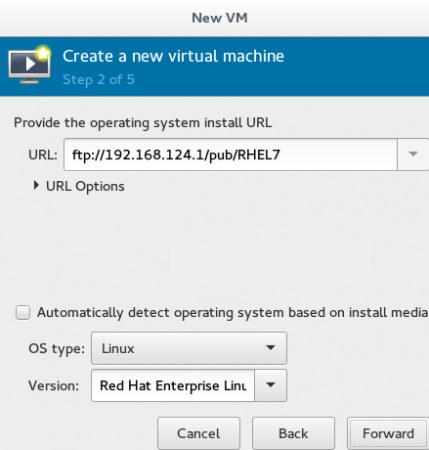Screen dimensions: 429x450
Task: Open the URL history dropdown arrow
Action: pos(413,154)
